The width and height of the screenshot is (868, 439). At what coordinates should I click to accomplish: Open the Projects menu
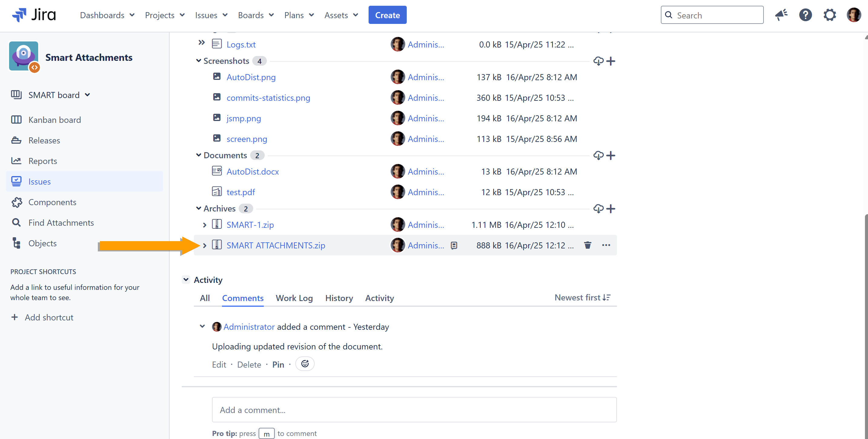coord(164,15)
